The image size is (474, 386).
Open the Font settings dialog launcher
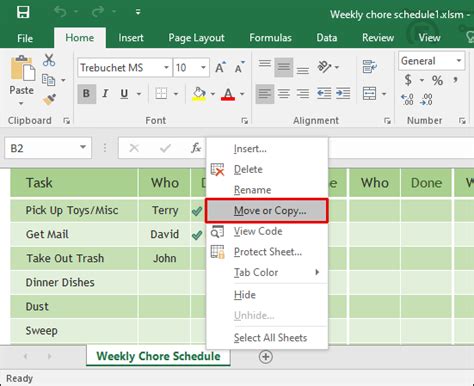(245, 121)
